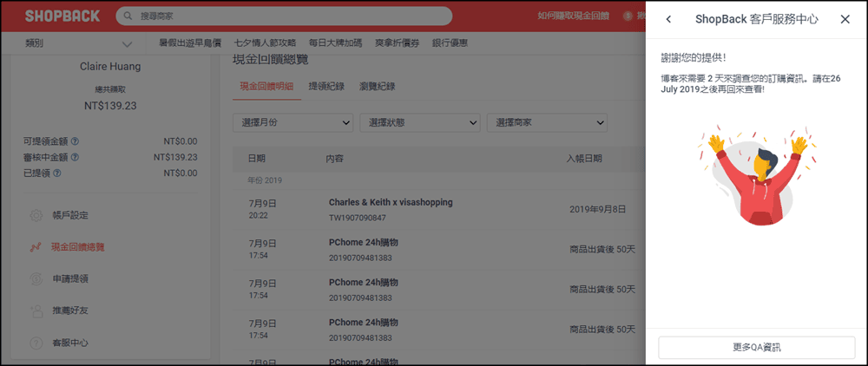The width and height of the screenshot is (868, 366).
Task: Click the chart icon for 現金回饋總覽
Action: tap(36, 247)
